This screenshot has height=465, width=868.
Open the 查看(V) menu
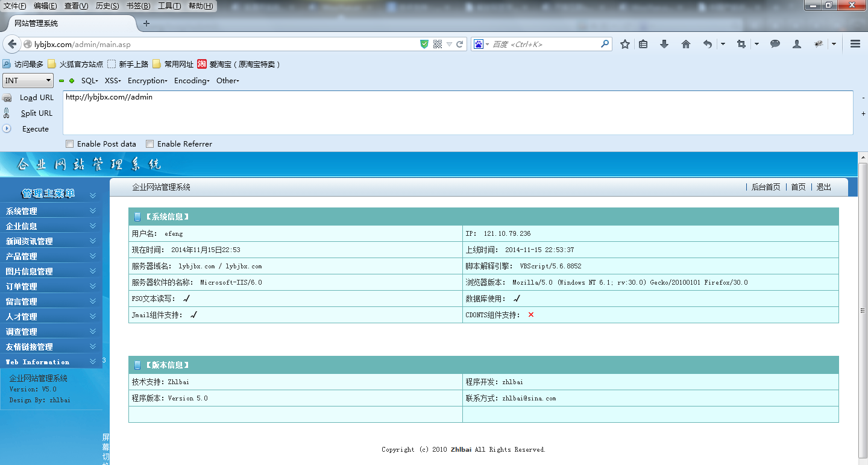coord(76,6)
